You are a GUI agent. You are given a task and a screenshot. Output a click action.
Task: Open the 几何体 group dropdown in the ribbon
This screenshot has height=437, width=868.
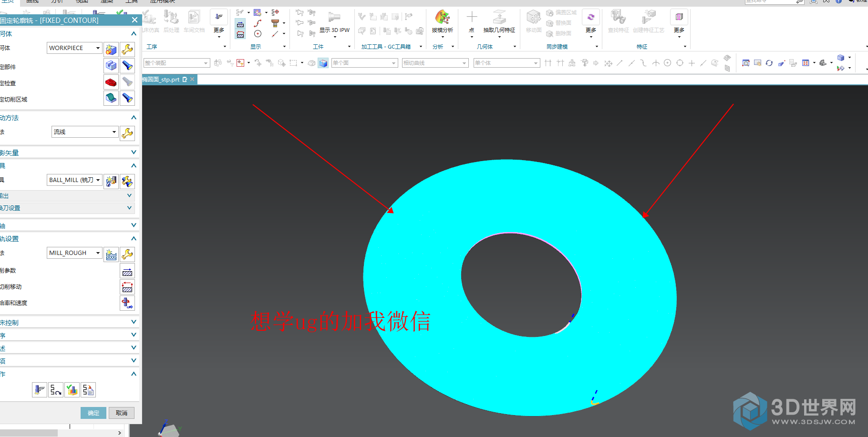pos(515,47)
